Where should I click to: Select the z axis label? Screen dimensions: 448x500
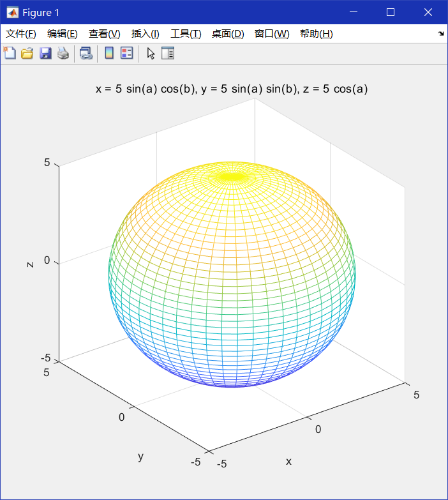(30, 264)
